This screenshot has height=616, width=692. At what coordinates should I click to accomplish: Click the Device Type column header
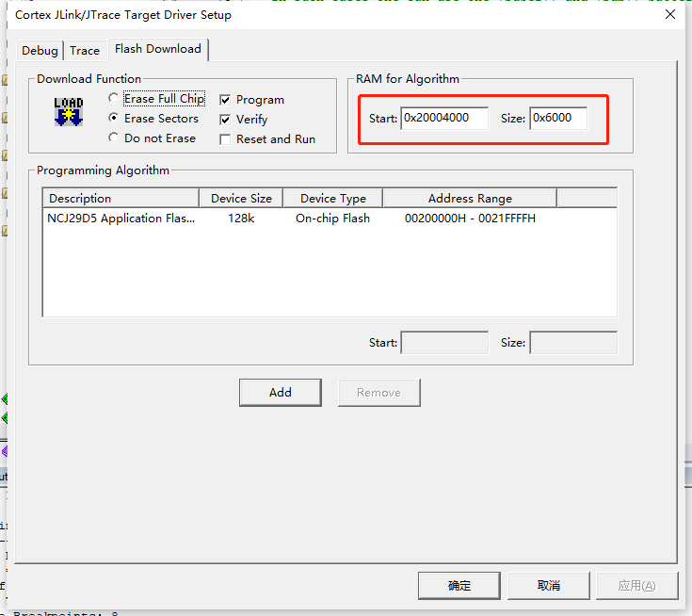tap(332, 198)
